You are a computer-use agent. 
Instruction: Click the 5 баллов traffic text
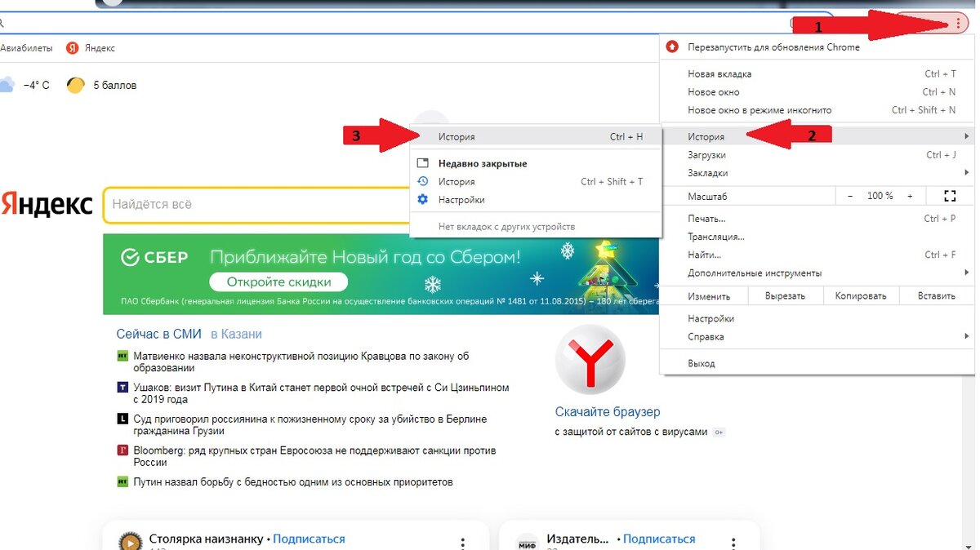pos(114,85)
